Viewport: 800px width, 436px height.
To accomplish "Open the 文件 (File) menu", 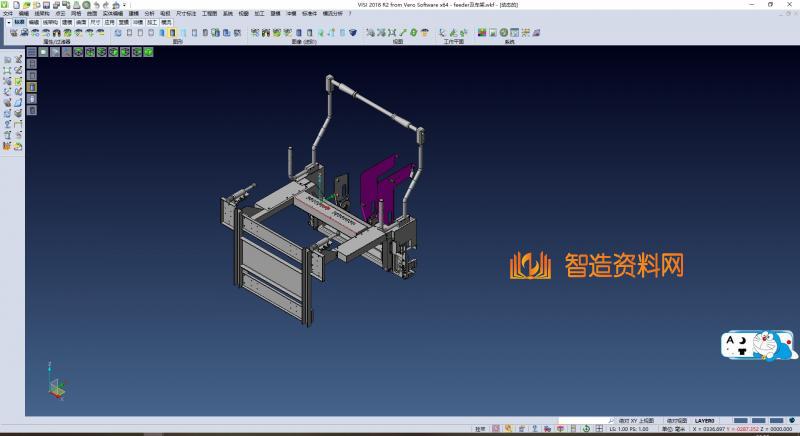I will coord(7,14).
